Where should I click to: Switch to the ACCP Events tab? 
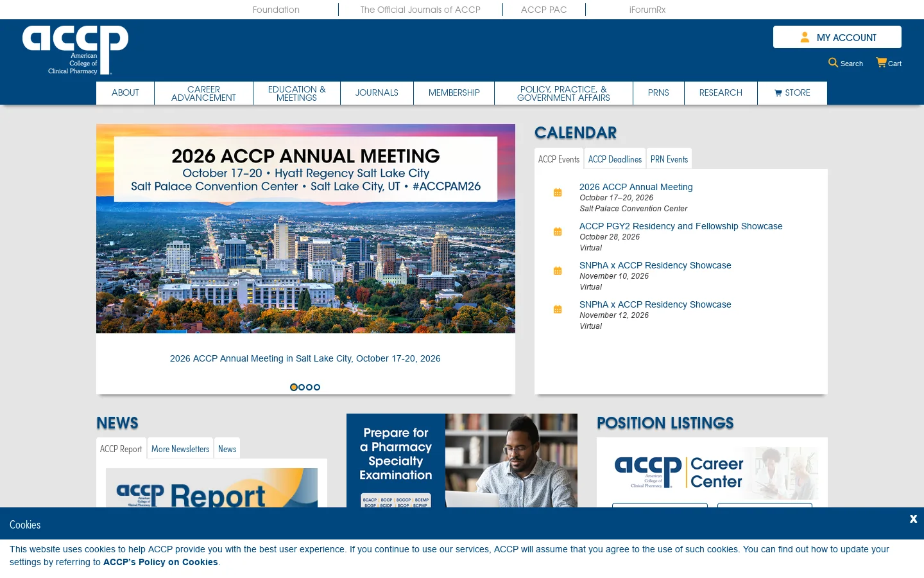(559, 159)
